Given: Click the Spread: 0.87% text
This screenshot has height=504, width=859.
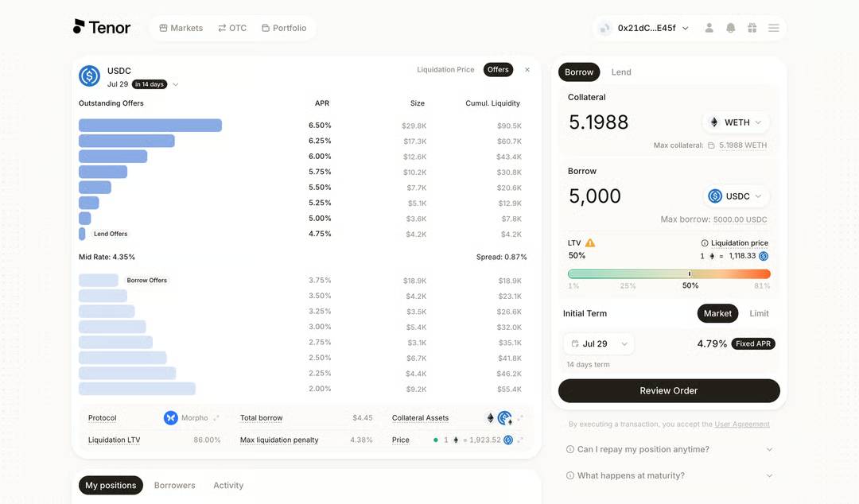Looking at the screenshot, I should point(501,257).
